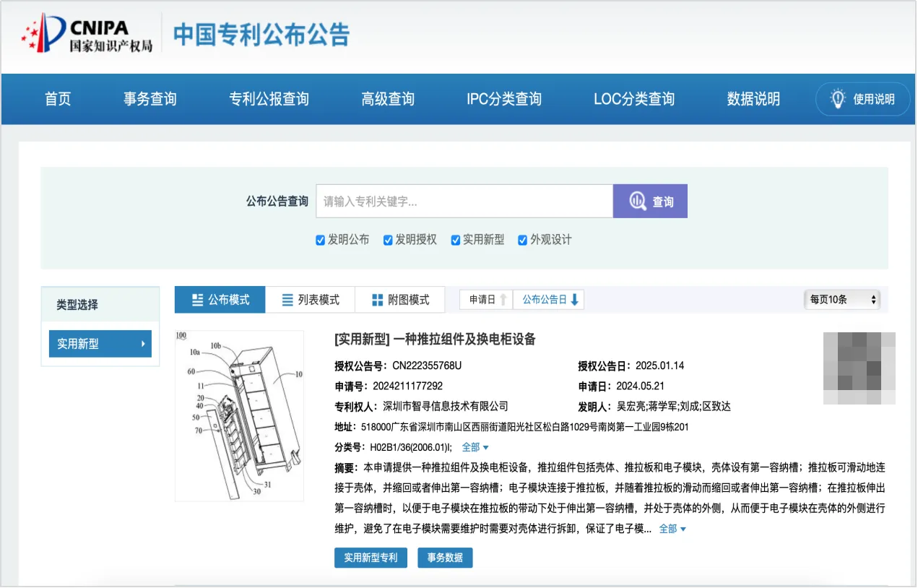The height and width of the screenshot is (588, 918).
Task: Open the 高级查询 menu item
Action: tap(387, 99)
